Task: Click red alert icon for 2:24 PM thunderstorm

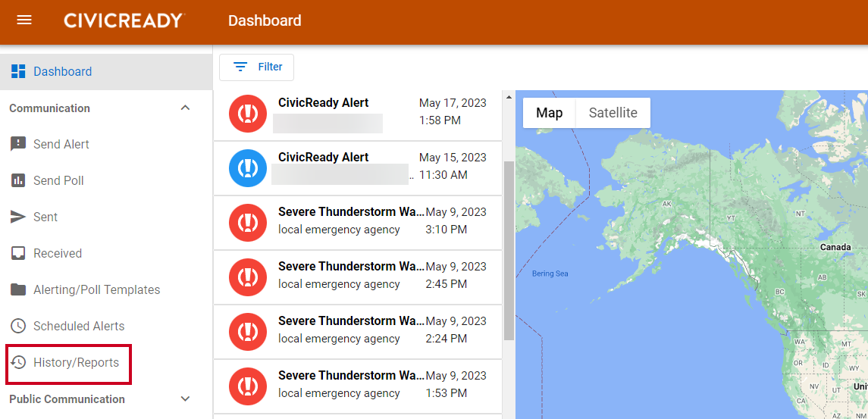Action: click(248, 332)
